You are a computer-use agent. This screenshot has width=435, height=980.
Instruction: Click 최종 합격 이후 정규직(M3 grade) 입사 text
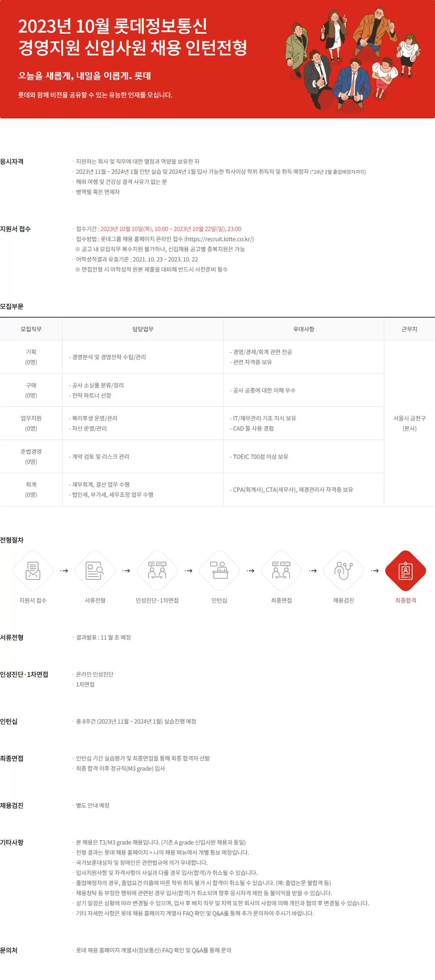120,768
